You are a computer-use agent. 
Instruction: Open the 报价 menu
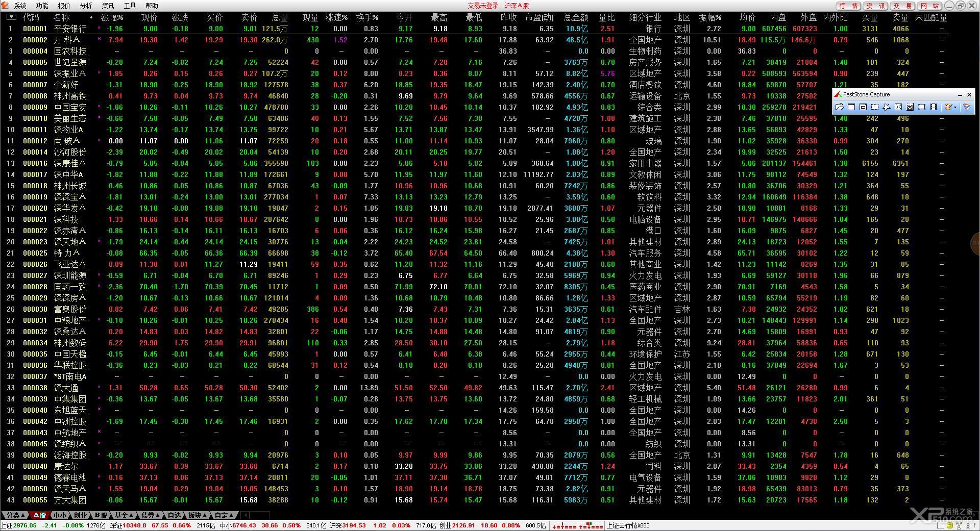64,6
